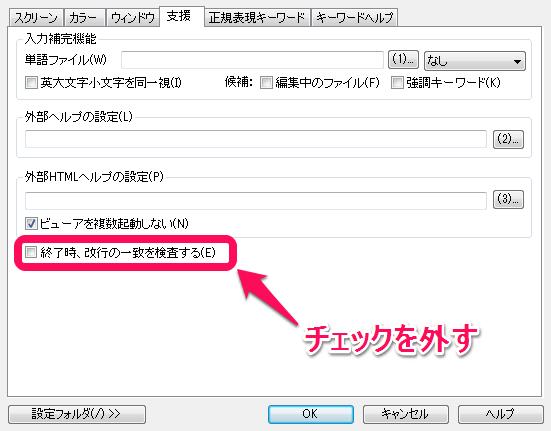Open the 正規表現キーワード tab
The width and height of the screenshot is (551, 431).
pyautogui.click(x=257, y=18)
